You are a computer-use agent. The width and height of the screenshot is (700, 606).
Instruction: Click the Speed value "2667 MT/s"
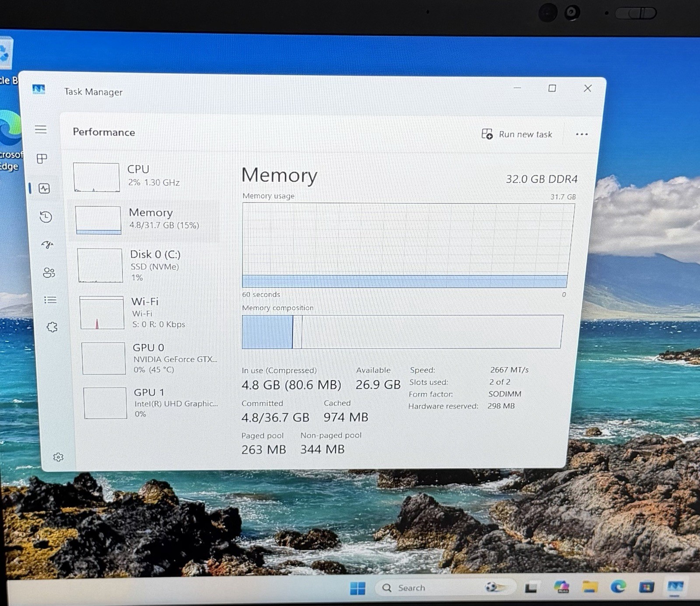click(x=509, y=370)
